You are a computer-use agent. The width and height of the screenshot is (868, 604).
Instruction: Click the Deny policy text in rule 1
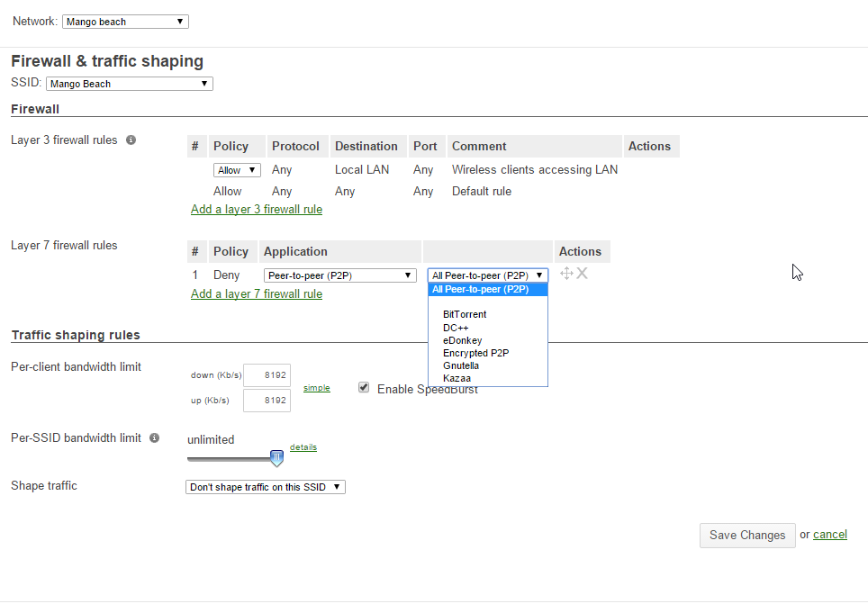(x=226, y=275)
